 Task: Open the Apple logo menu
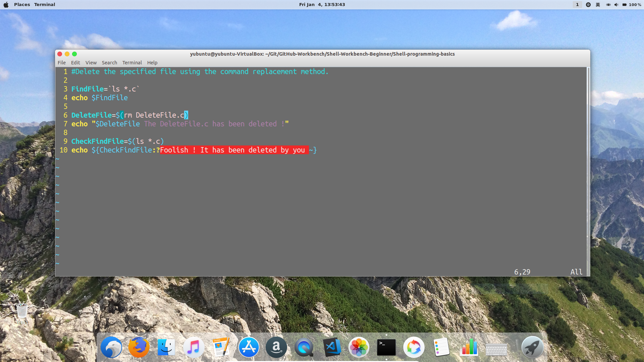coord(6,5)
